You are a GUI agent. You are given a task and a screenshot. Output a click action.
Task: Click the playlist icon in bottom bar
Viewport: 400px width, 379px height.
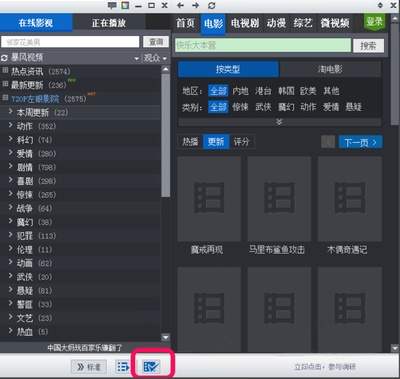(123, 367)
